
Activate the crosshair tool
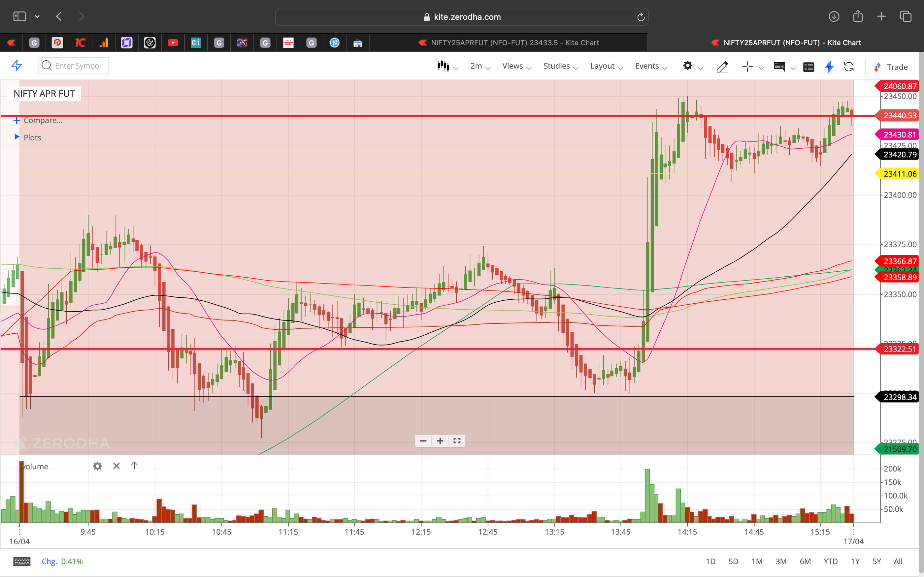tap(747, 66)
